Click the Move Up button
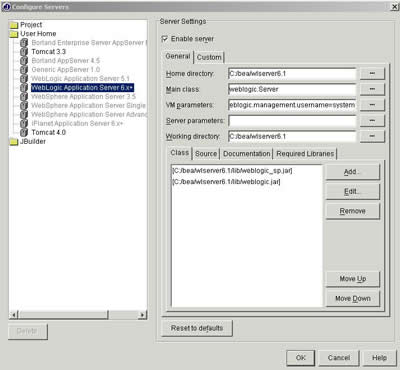This screenshot has height=370, width=400. (x=352, y=279)
